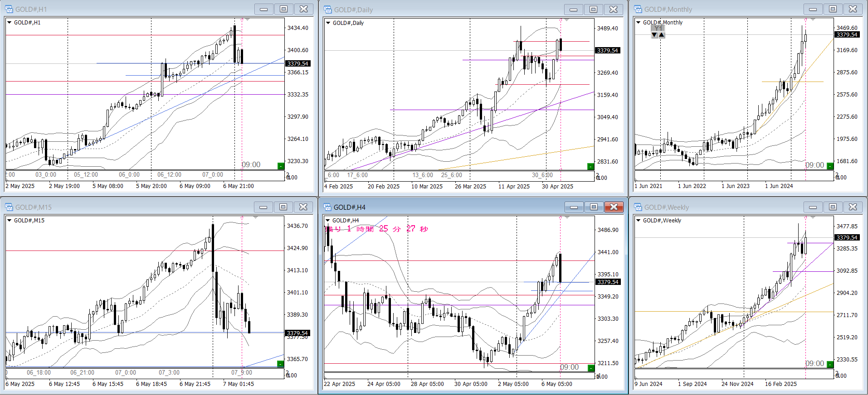Click the '22 Apr 2025' date on H4 axis
This screenshot has height=395, width=868.
(340, 384)
